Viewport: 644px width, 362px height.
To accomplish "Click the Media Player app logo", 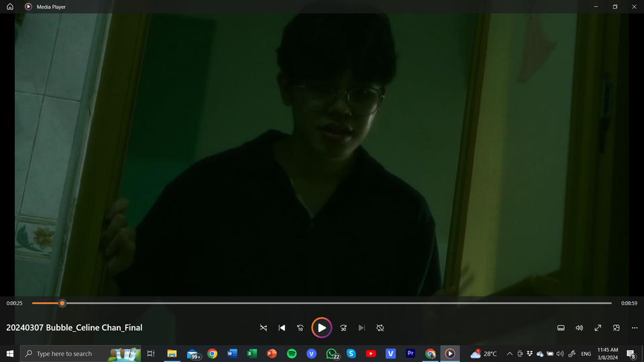I will [x=28, y=7].
